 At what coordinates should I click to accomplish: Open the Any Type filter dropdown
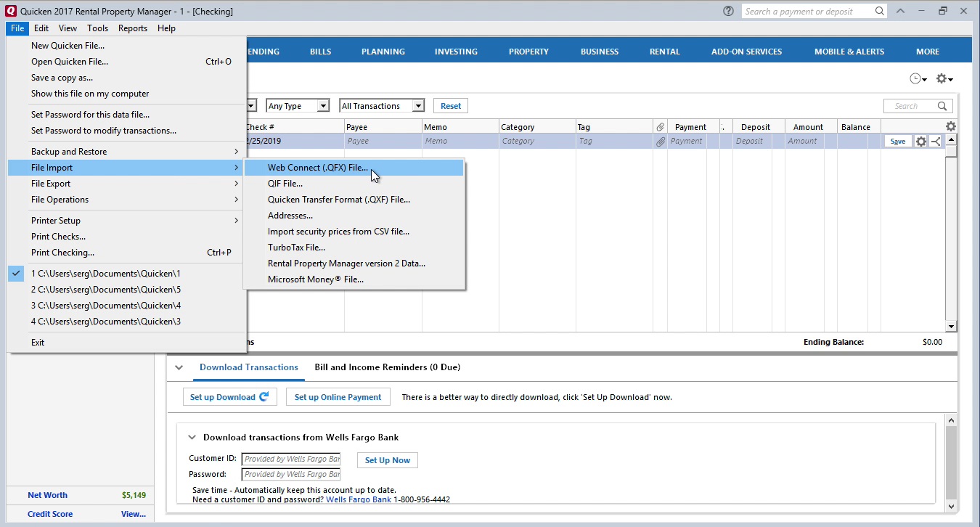point(323,106)
